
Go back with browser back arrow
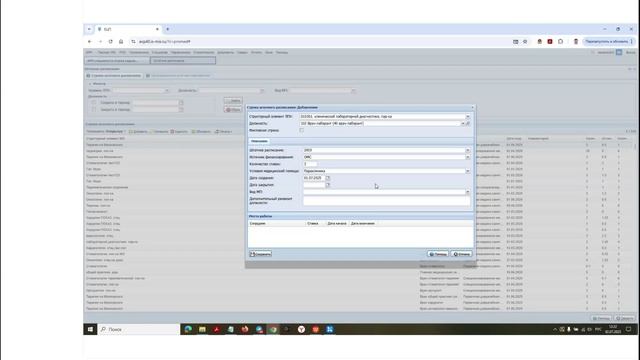(89, 42)
